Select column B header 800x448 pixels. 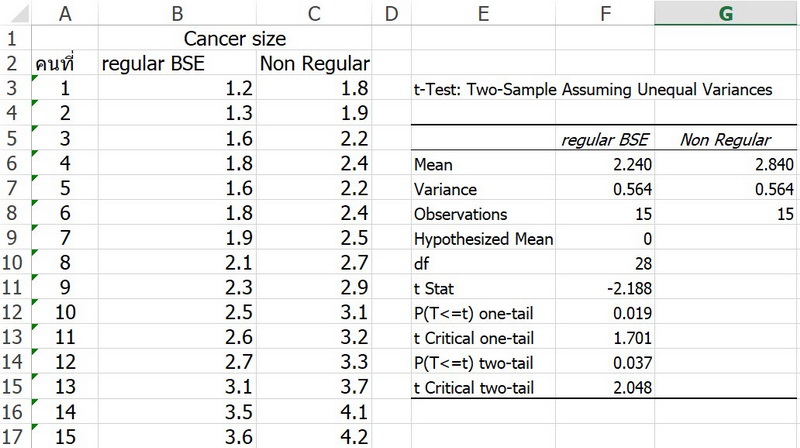[x=177, y=13]
